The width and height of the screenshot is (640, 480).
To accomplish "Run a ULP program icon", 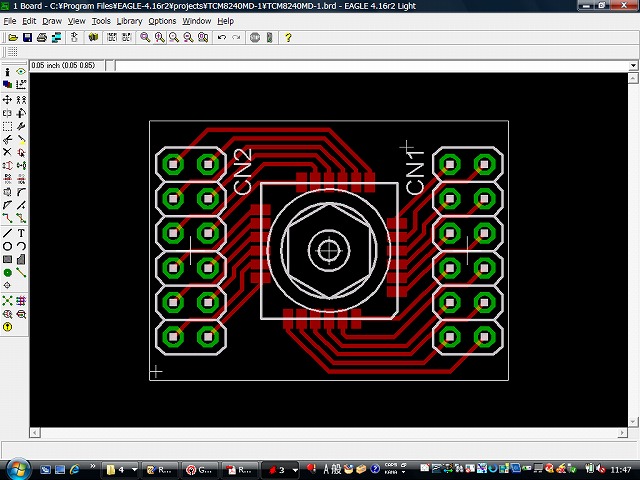I will tap(126, 38).
